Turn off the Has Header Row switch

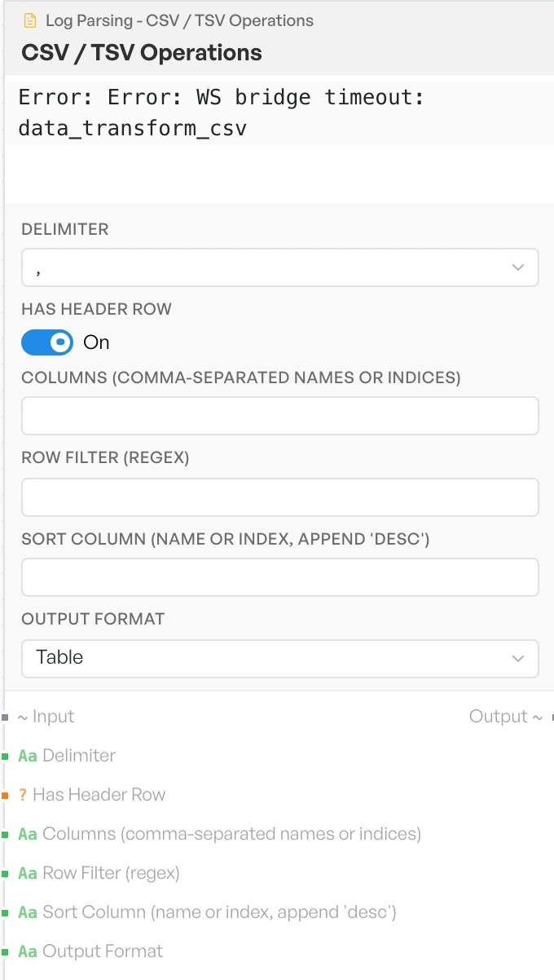tap(47, 342)
